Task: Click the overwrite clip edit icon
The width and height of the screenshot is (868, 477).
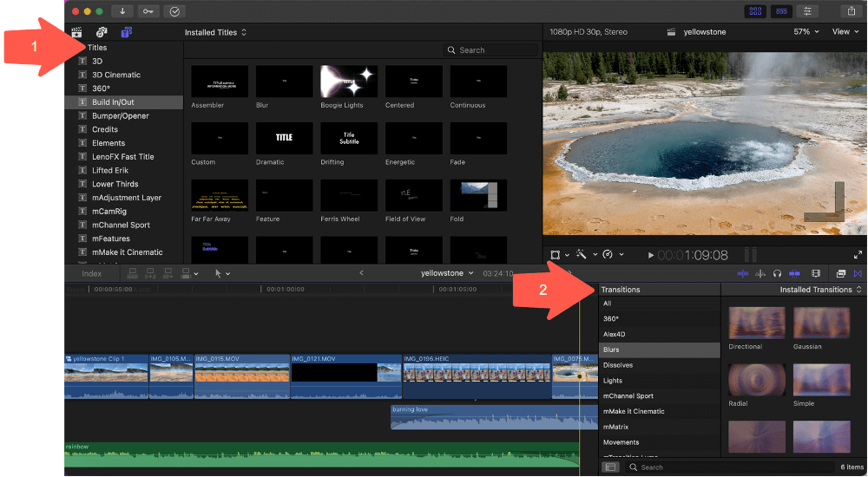Action: (186, 273)
